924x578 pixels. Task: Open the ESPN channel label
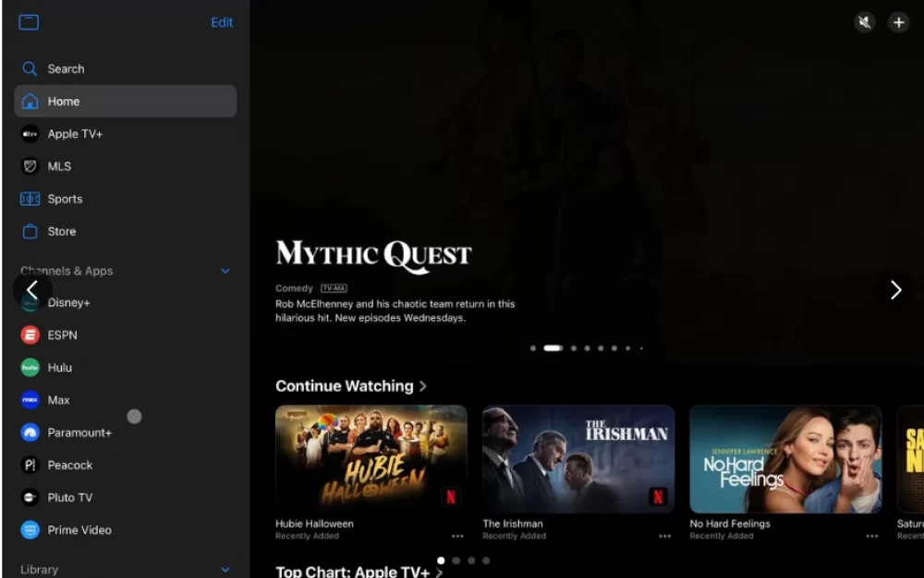click(63, 335)
